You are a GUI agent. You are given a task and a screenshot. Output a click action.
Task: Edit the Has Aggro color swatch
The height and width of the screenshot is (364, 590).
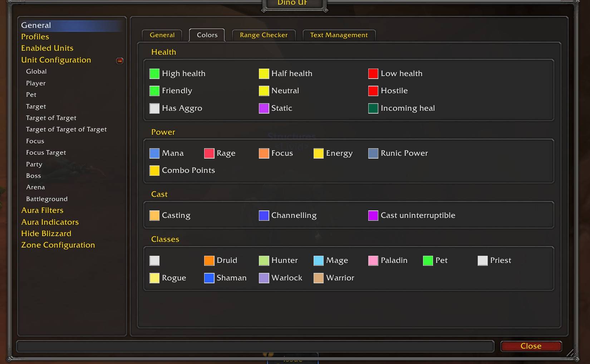point(154,108)
